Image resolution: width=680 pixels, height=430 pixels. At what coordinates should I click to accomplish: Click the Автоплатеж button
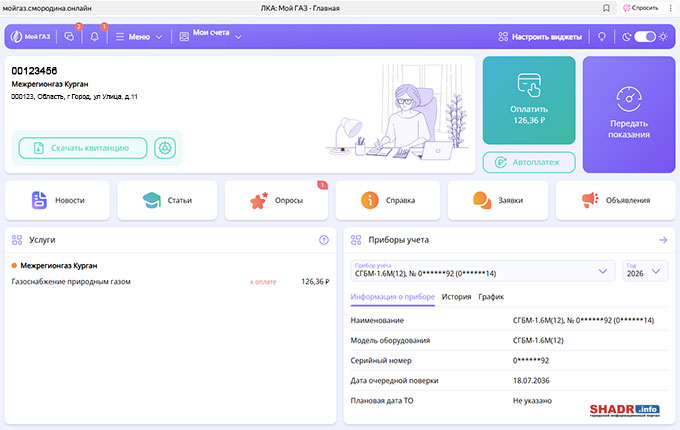528,162
